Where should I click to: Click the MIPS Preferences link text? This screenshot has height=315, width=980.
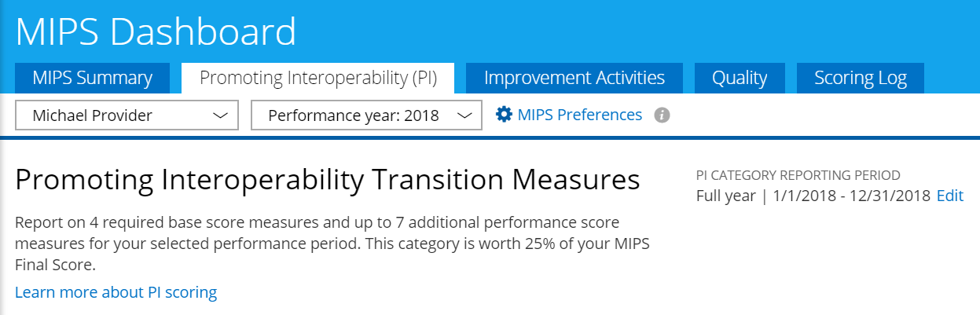579,115
